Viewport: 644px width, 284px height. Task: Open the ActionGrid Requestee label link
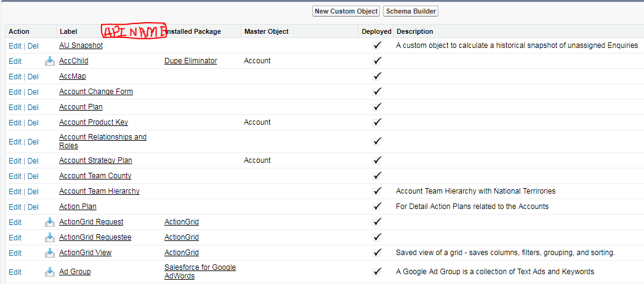[95, 237]
